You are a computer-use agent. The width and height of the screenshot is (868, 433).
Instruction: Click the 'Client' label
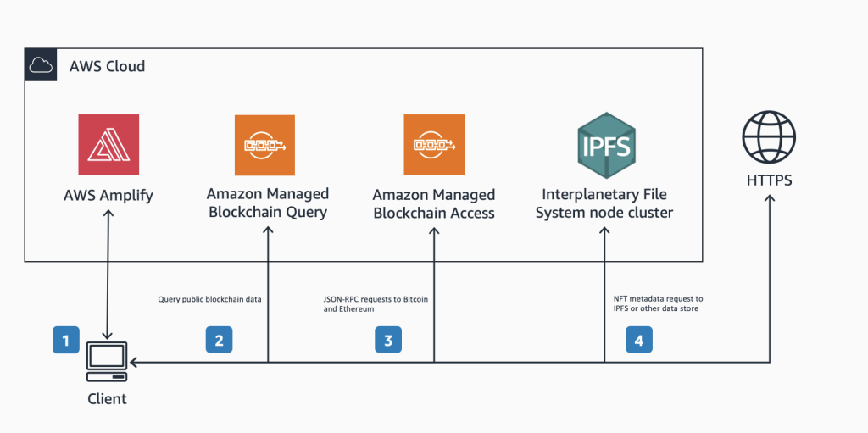(x=108, y=398)
